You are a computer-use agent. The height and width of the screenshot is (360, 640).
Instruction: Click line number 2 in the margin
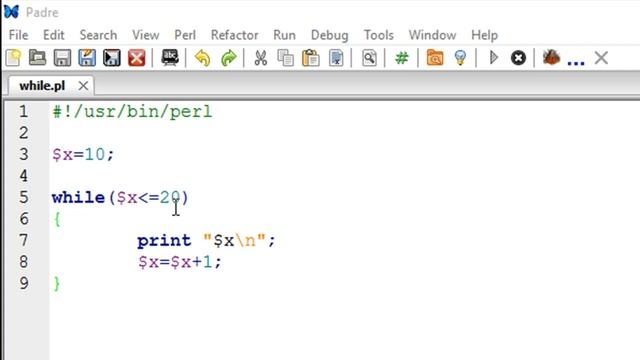tap(24, 133)
